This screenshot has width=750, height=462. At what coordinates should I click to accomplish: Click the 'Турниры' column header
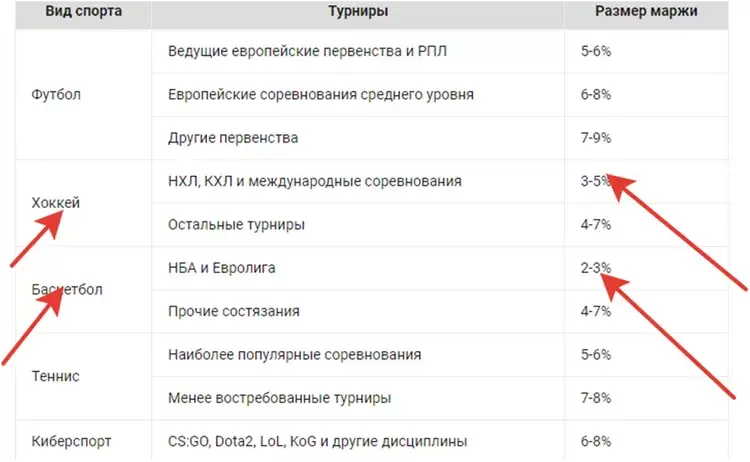tap(358, 11)
